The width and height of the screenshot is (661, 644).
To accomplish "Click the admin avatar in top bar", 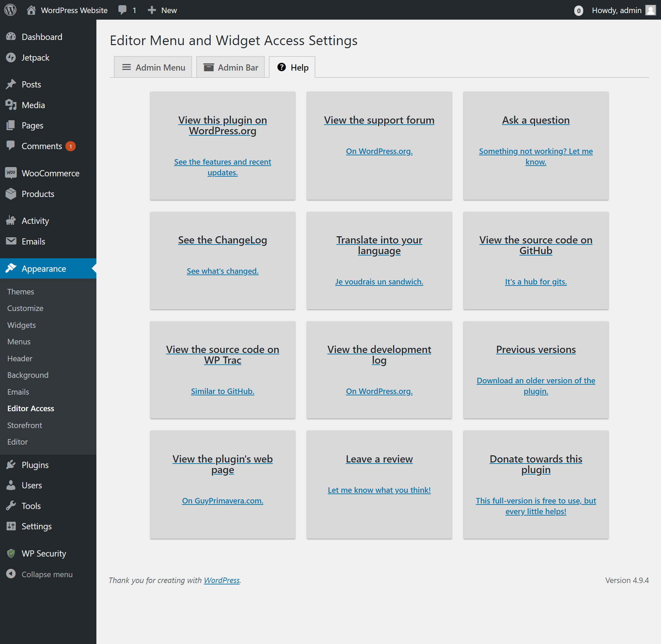I will (650, 10).
